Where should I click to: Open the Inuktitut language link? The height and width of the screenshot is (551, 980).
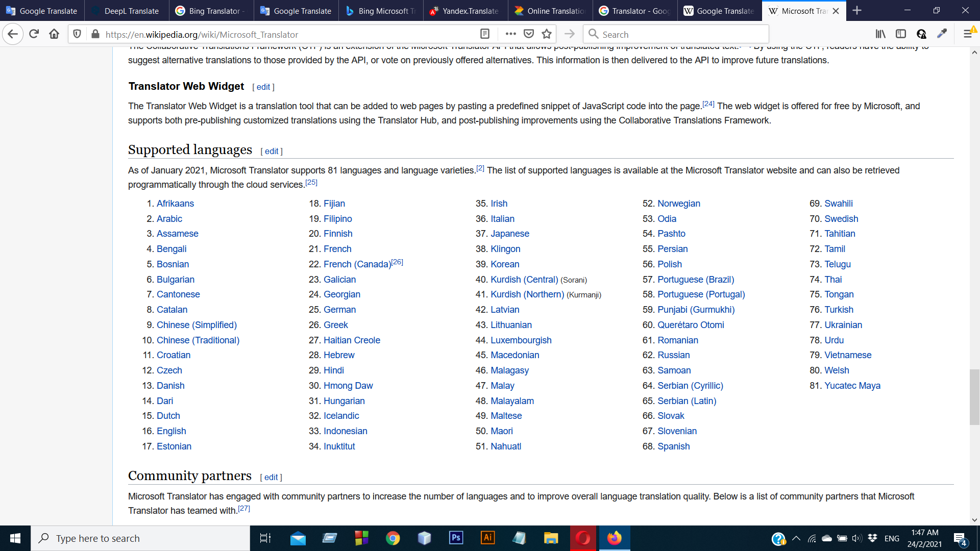pyautogui.click(x=339, y=446)
